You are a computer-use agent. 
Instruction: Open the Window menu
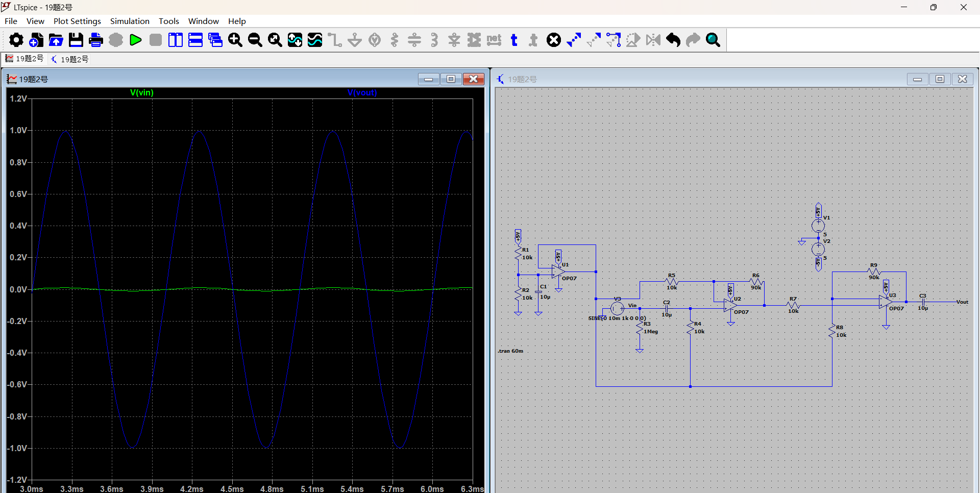(203, 21)
